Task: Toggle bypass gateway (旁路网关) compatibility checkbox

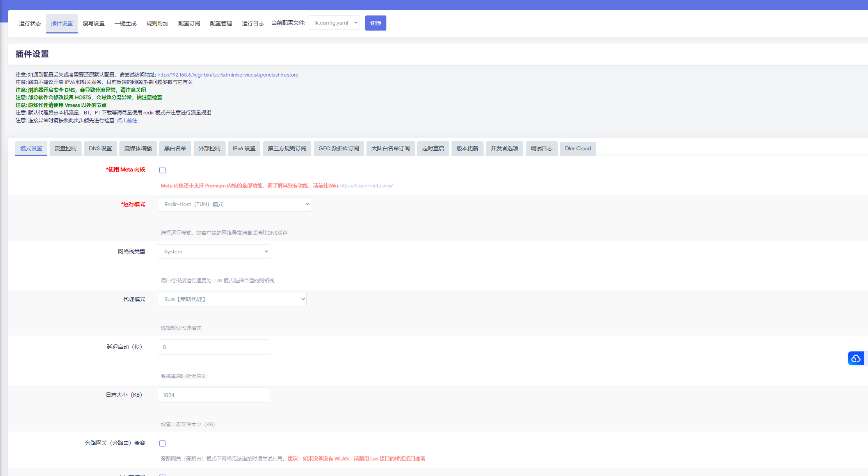Action: (162, 443)
